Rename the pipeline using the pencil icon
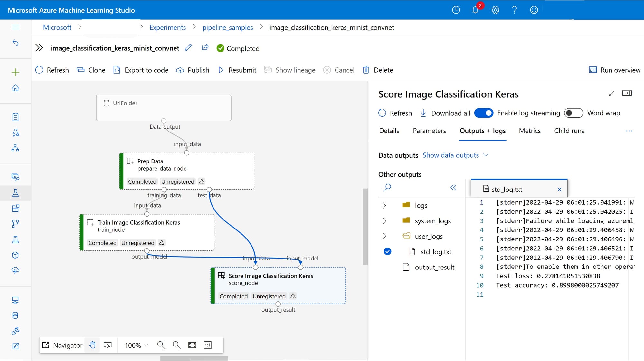Viewport: 644px width, 361px height. click(188, 48)
